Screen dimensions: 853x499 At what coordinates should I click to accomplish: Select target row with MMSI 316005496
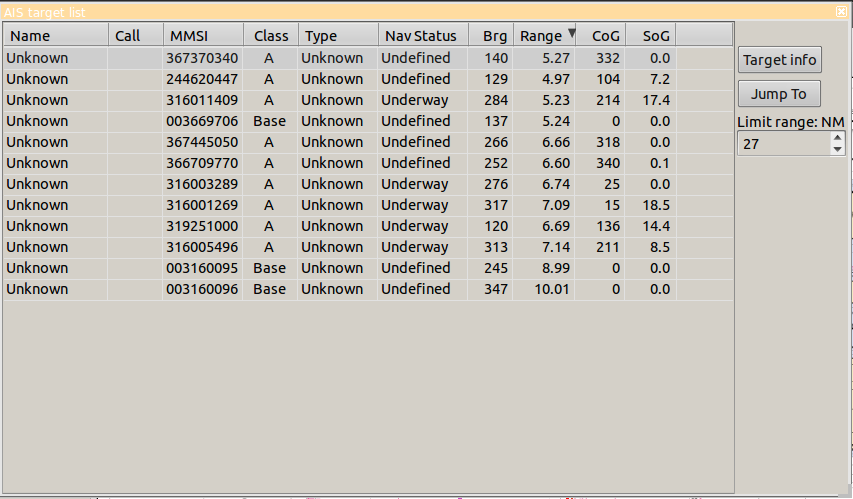(x=202, y=247)
